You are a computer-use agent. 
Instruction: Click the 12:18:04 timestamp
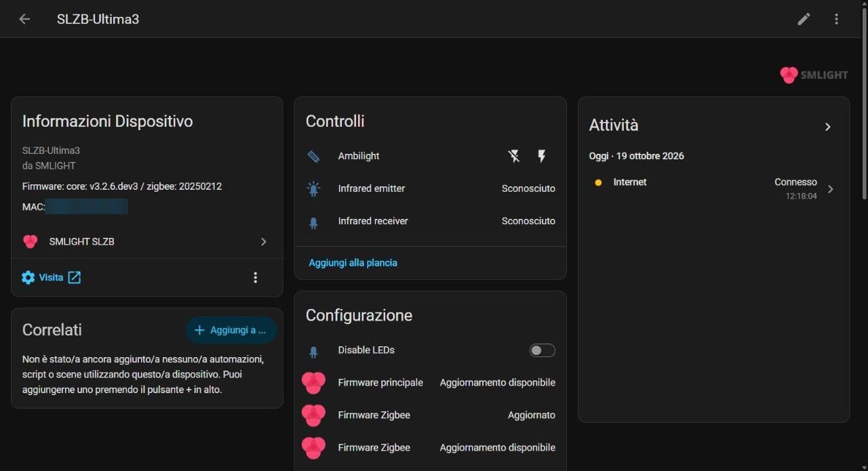801,196
